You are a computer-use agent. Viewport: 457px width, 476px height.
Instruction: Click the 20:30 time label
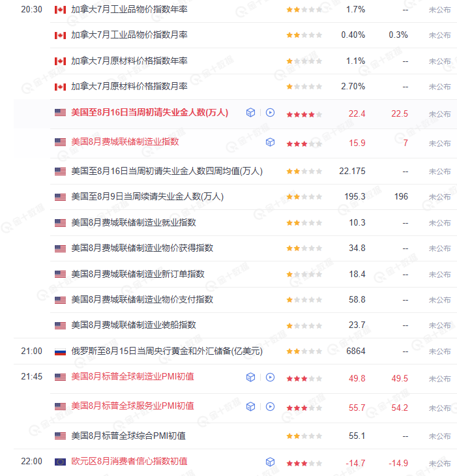pos(31,10)
